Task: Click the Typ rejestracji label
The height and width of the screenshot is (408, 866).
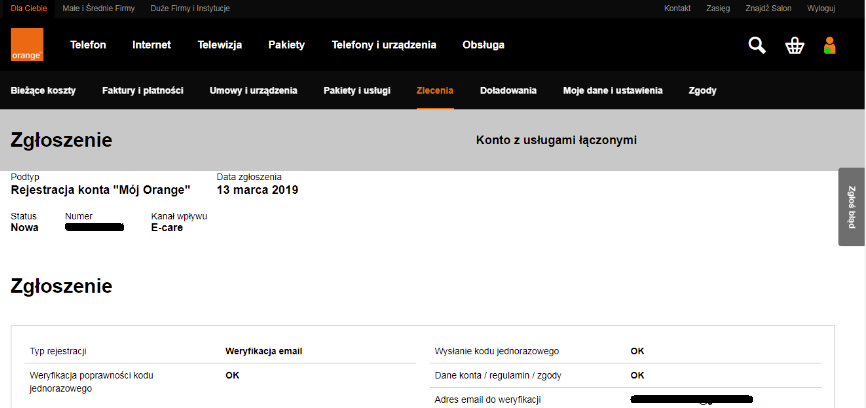Action: click(x=58, y=351)
